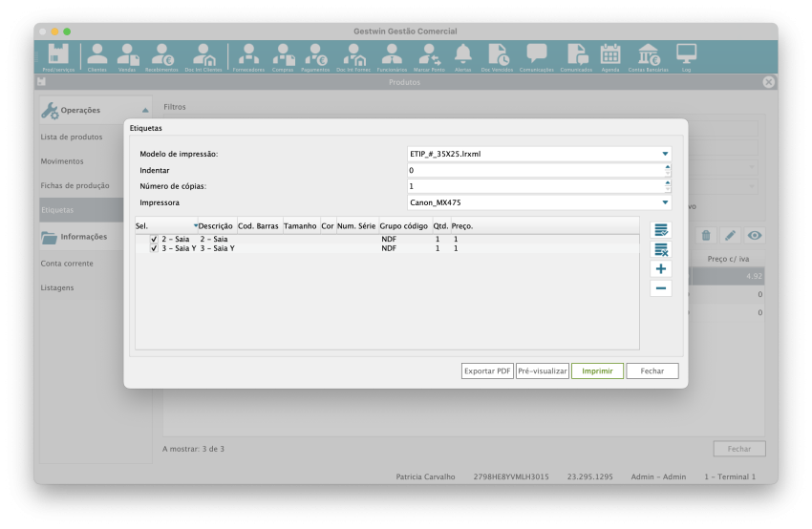Click the select-all rows icon in Etiquetas

(x=661, y=230)
